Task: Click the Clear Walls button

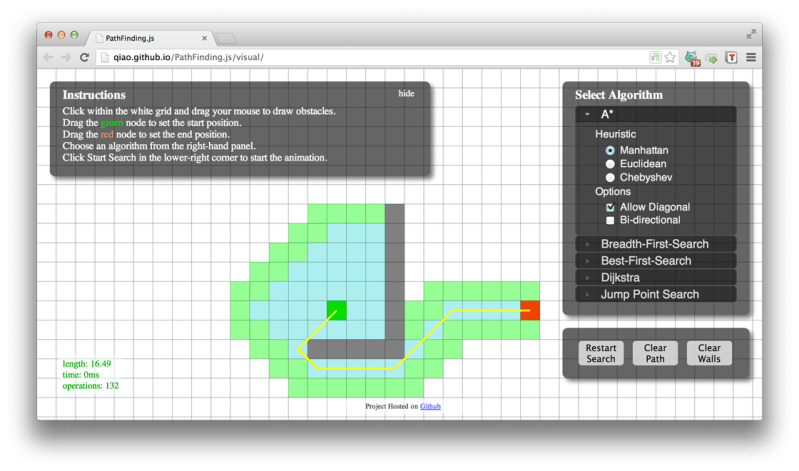Action: [x=709, y=353]
